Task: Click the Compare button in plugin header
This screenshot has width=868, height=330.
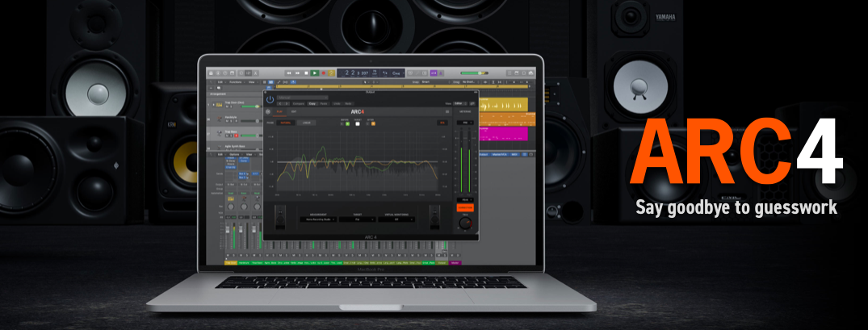Action: (x=299, y=104)
